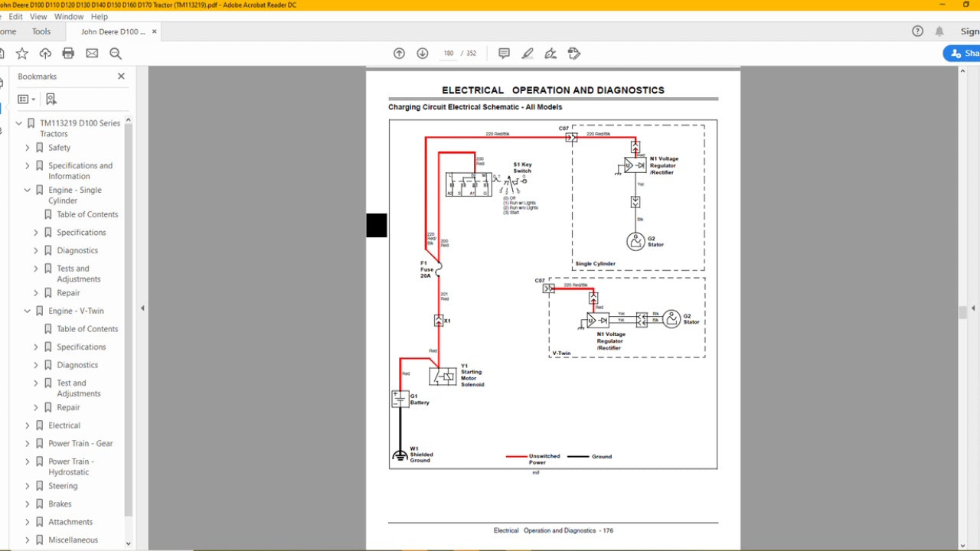This screenshot has height=551, width=980.
Task: Click the find current bookmark icon
Action: point(51,99)
